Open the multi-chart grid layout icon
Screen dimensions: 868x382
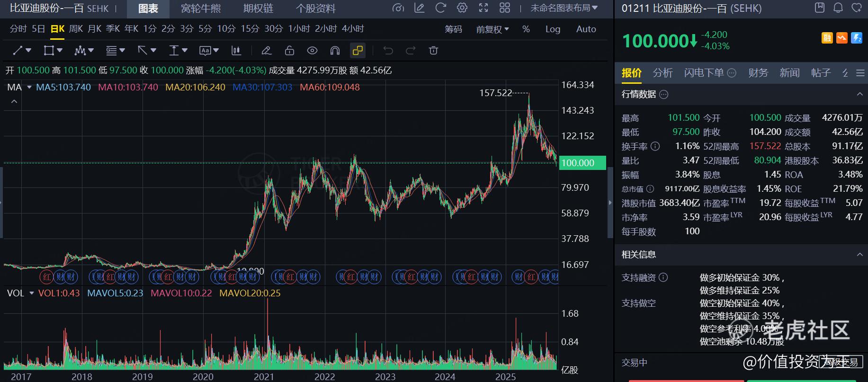(x=505, y=8)
